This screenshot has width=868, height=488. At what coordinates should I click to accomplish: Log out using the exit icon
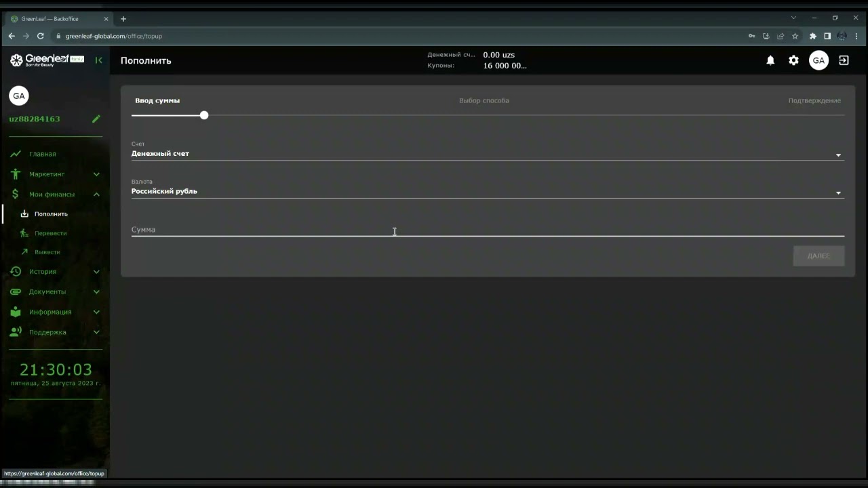click(844, 60)
